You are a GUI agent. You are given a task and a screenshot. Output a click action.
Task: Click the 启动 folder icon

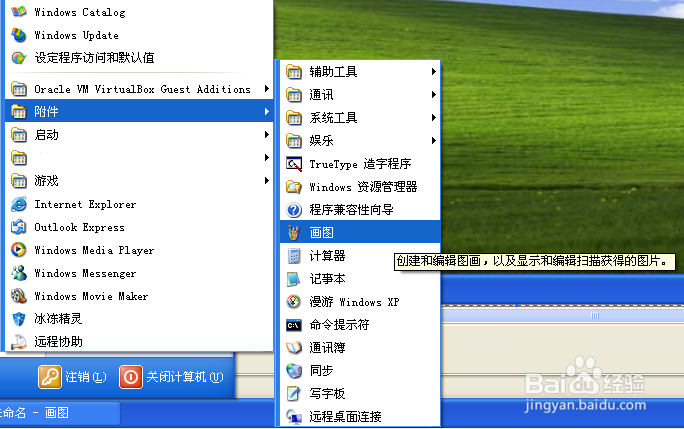pyautogui.click(x=19, y=135)
